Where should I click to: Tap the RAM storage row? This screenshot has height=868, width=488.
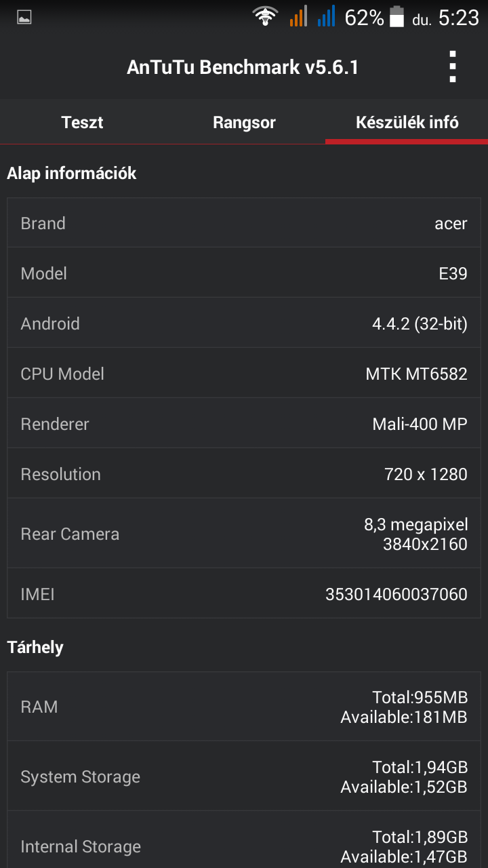244,707
